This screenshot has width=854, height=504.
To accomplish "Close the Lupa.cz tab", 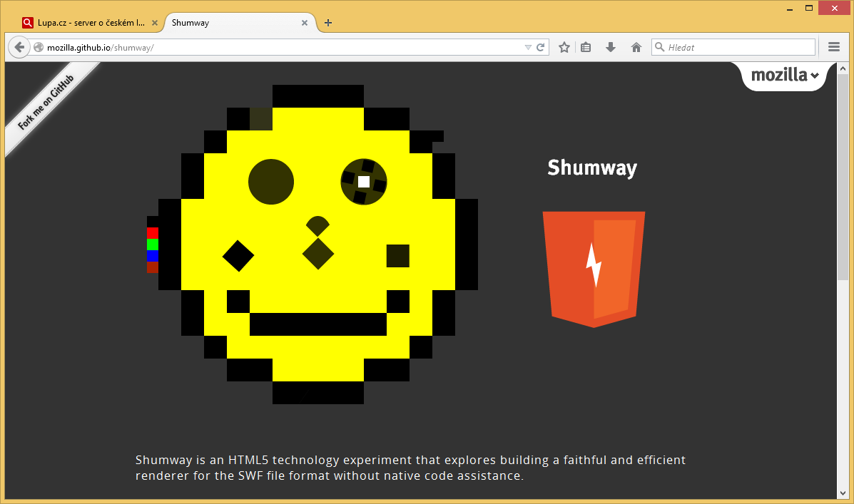I will (155, 23).
